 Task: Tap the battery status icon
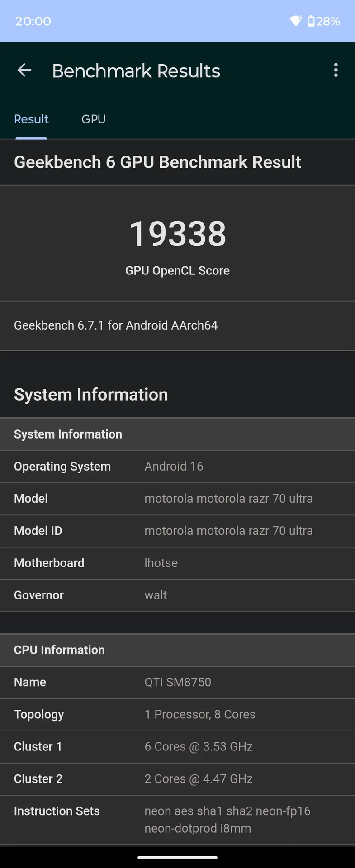pos(311,21)
